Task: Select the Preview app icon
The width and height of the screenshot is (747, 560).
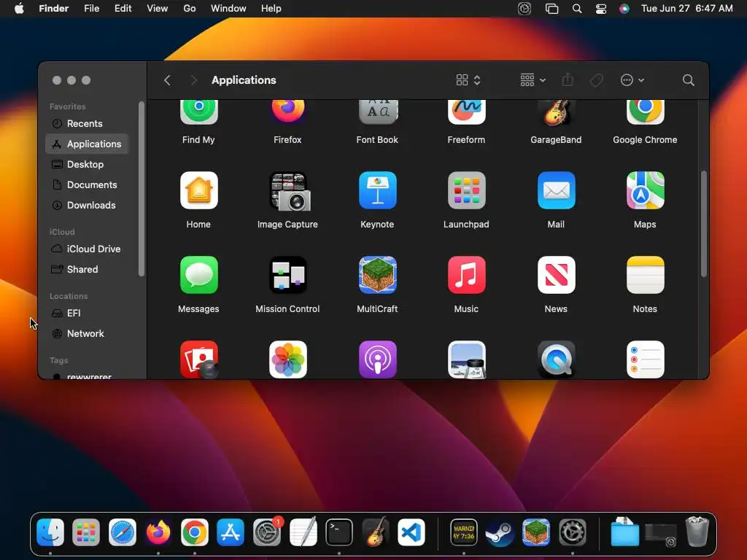Action: pyautogui.click(x=466, y=359)
